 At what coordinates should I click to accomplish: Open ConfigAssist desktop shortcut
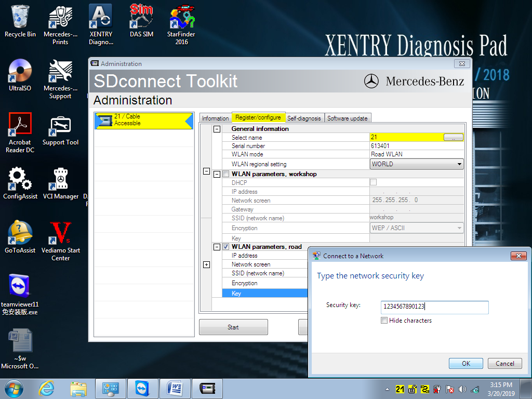point(20,183)
